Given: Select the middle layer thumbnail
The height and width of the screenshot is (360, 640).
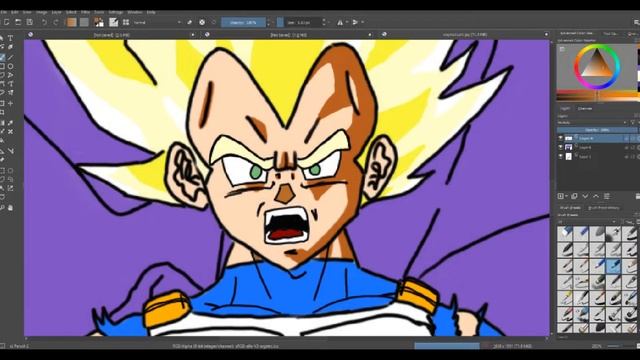Looking at the screenshot, I should pos(569,147).
